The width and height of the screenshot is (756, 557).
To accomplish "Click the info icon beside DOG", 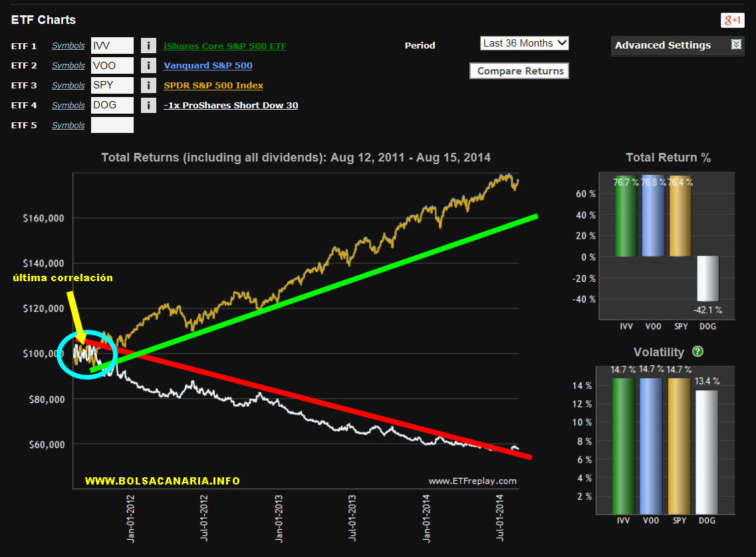I will 148,106.
